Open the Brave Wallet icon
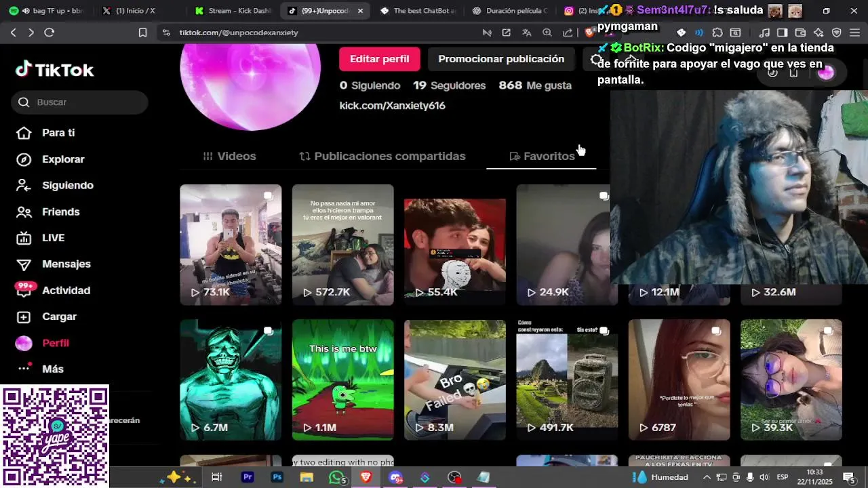 point(800,33)
